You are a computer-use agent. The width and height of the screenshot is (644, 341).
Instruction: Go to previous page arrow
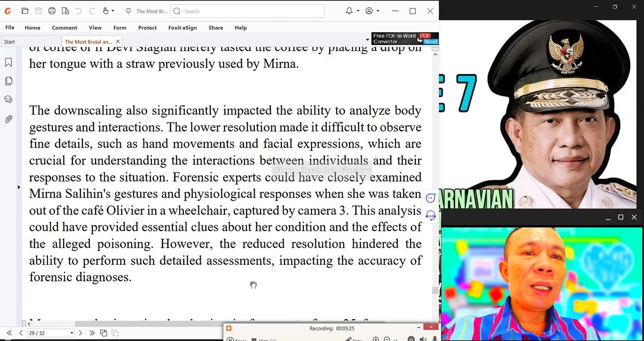21,333
